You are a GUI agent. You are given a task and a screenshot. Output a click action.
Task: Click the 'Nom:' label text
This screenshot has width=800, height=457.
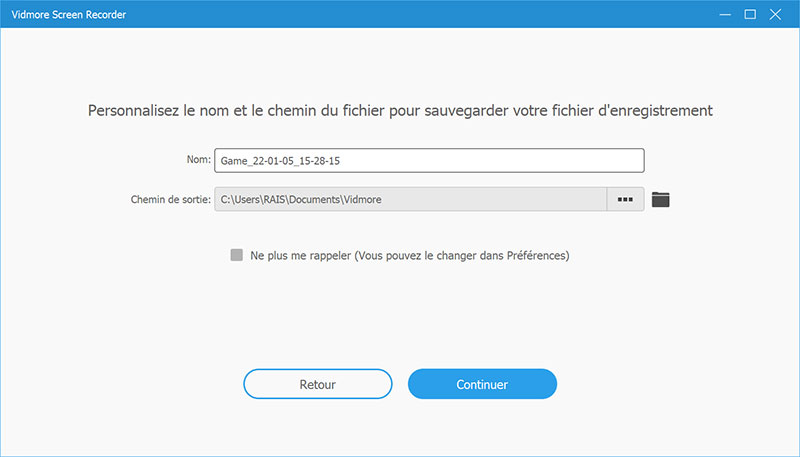click(198, 160)
